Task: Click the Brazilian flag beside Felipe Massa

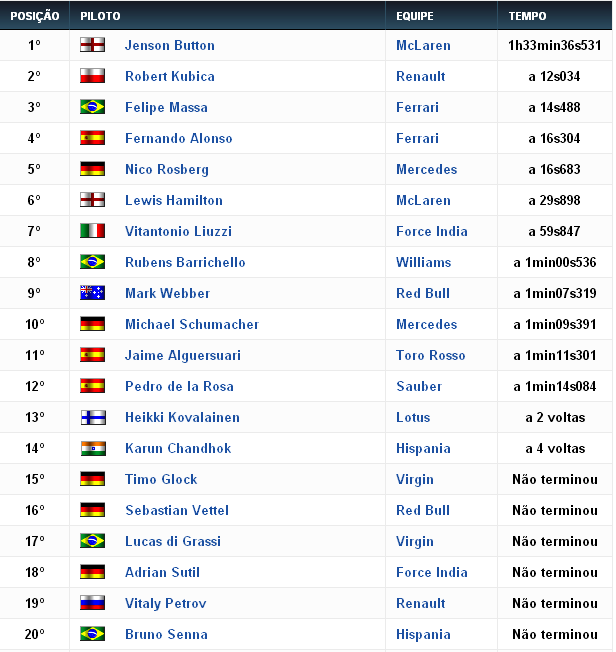Action: point(92,107)
